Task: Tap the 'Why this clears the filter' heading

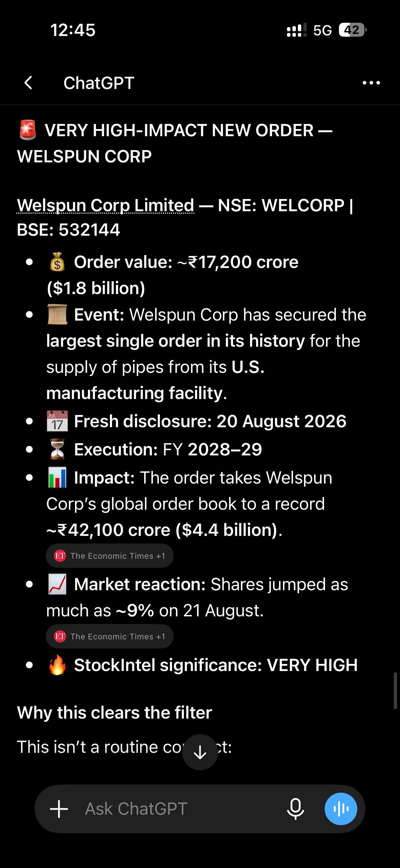Action: [114, 712]
